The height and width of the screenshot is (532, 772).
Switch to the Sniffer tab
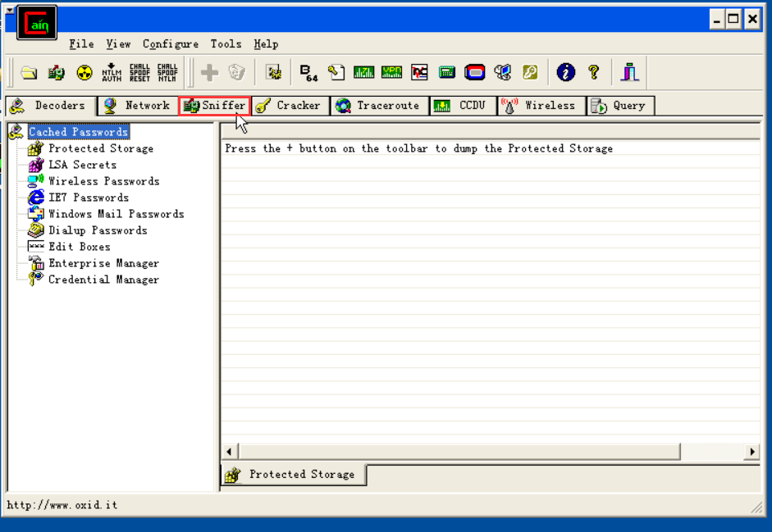point(215,105)
